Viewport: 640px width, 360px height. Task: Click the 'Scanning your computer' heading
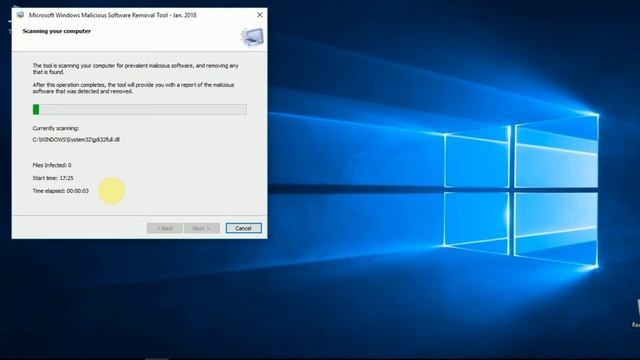pyautogui.click(x=57, y=31)
